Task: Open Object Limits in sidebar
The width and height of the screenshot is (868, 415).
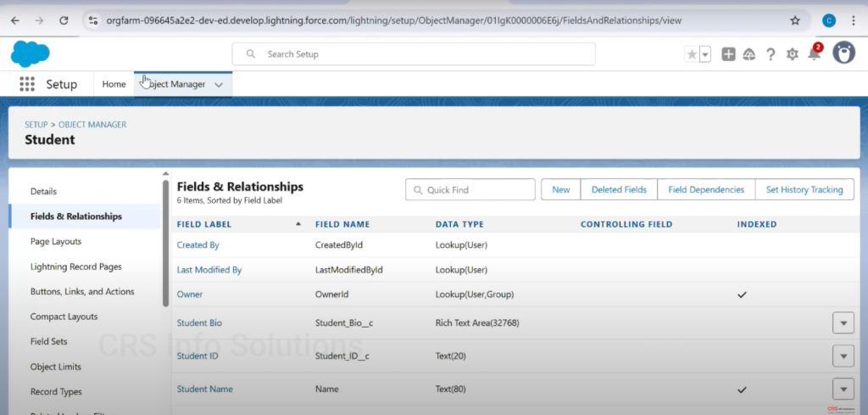Action: coord(55,367)
